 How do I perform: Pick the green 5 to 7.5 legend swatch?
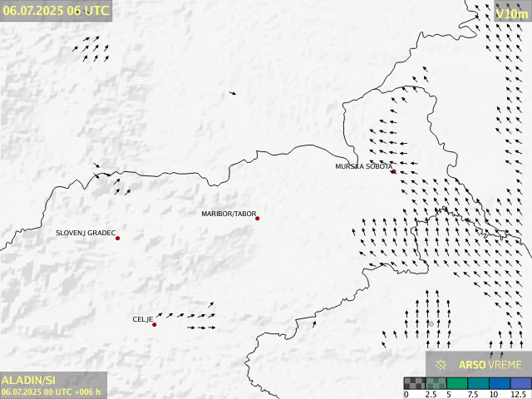(457, 383)
